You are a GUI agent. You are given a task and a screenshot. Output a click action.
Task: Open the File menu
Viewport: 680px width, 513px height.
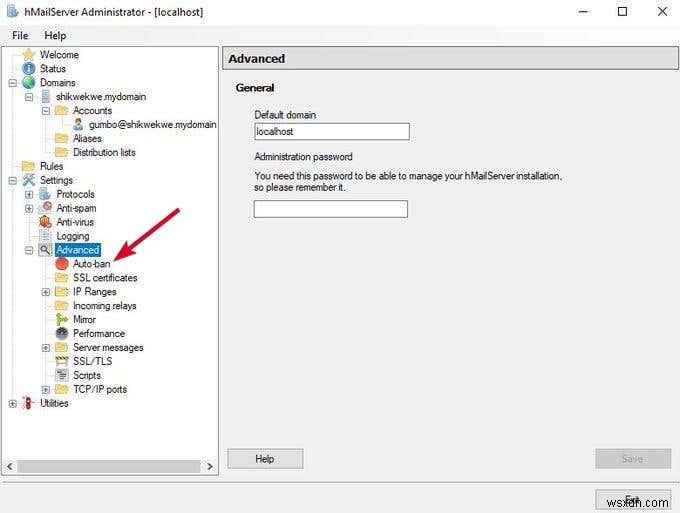pyautogui.click(x=20, y=35)
